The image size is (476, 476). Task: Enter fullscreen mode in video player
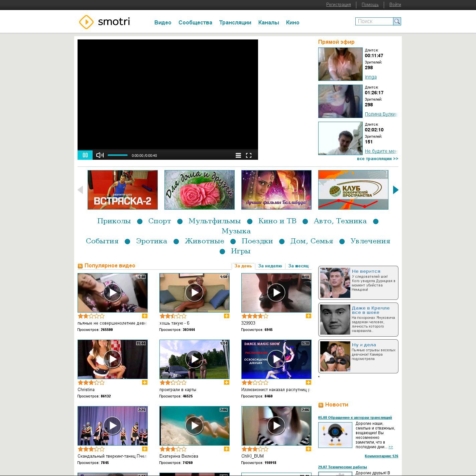click(249, 155)
